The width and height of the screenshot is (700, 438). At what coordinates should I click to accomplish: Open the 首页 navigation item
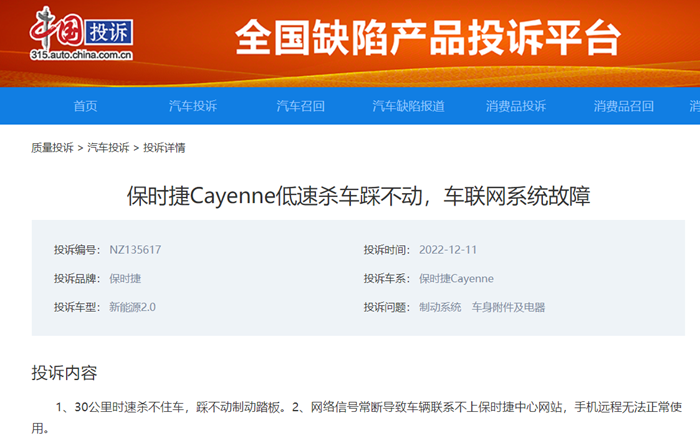coord(85,106)
